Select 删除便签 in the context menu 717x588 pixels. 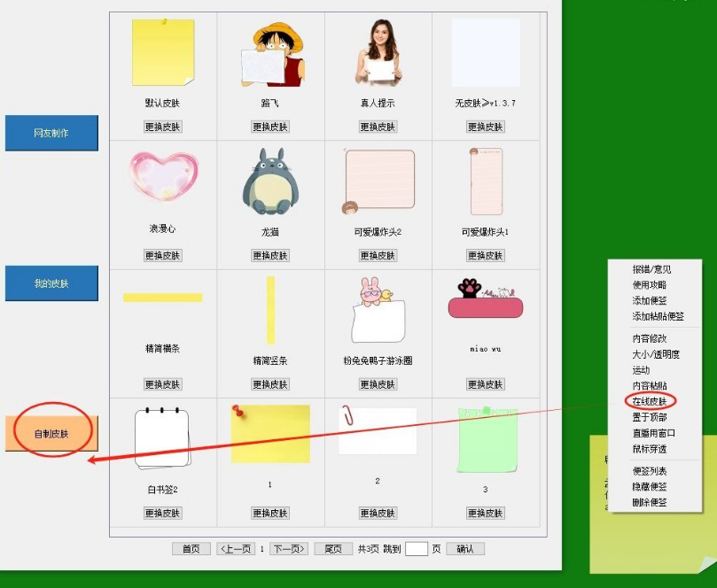pos(650,503)
